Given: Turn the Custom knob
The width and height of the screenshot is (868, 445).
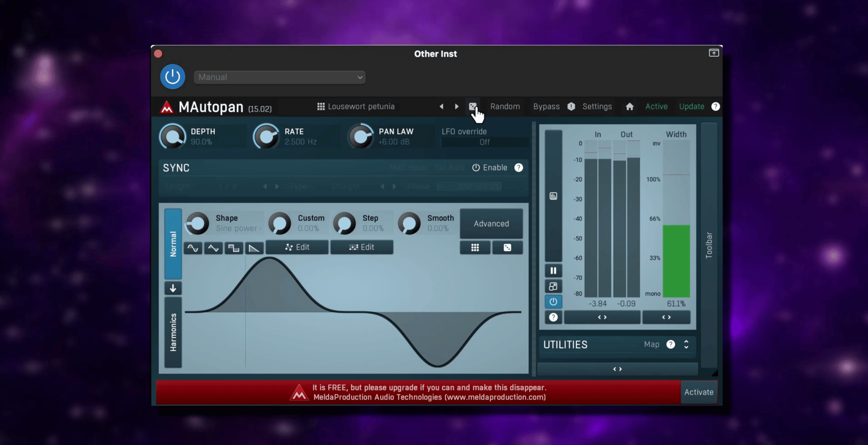Looking at the screenshot, I should [279, 223].
